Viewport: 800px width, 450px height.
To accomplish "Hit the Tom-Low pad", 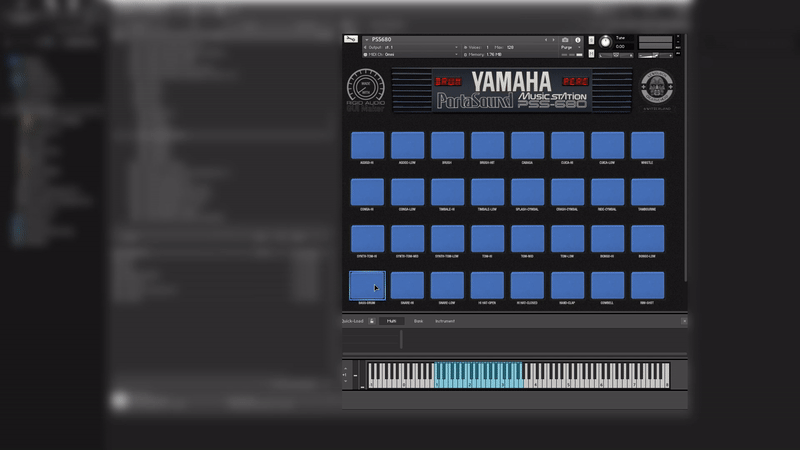I will pos(567,239).
